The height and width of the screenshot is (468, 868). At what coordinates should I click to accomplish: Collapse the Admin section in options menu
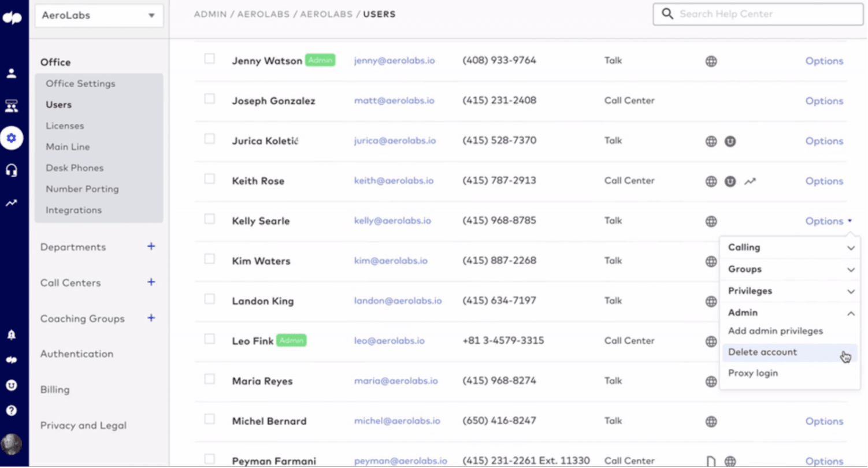point(790,313)
